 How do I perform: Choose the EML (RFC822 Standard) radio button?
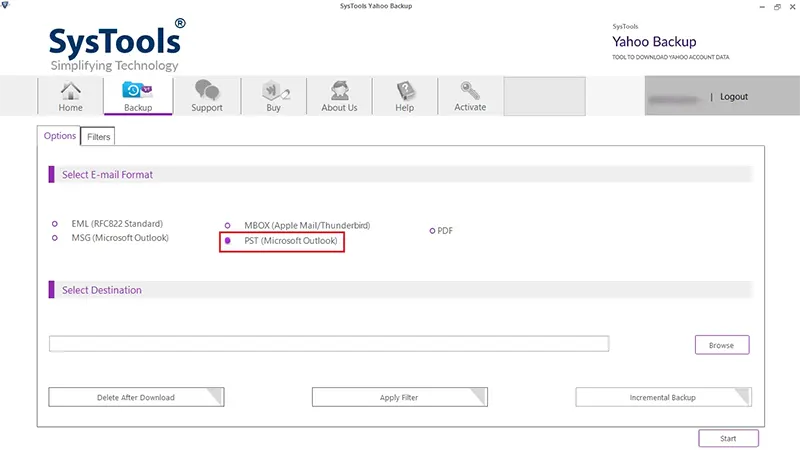[55, 223]
